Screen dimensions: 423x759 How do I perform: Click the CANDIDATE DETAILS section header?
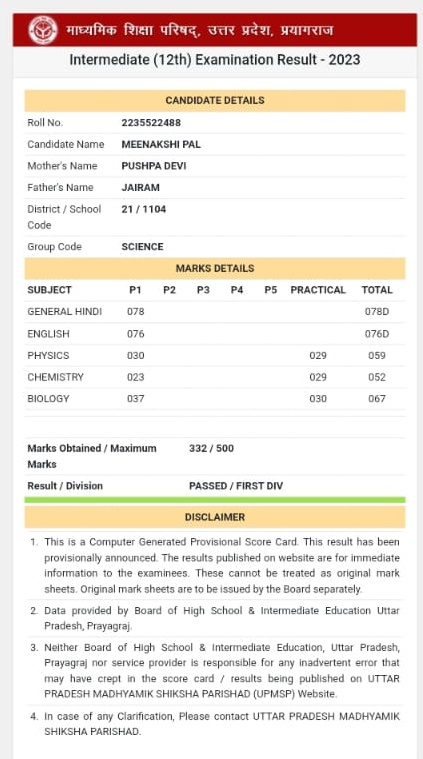(215, 101)
